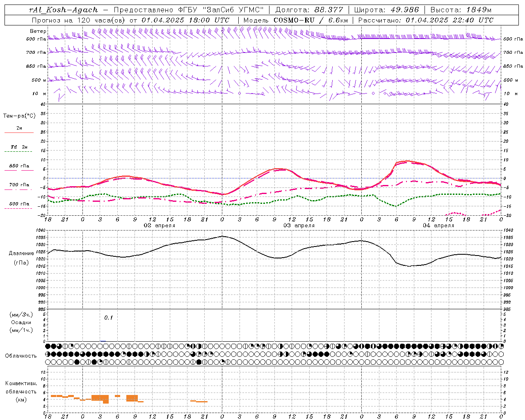Click the 10 м wind level label on left axis
Viewport: 525px width, 420px height.
[39, 94]
